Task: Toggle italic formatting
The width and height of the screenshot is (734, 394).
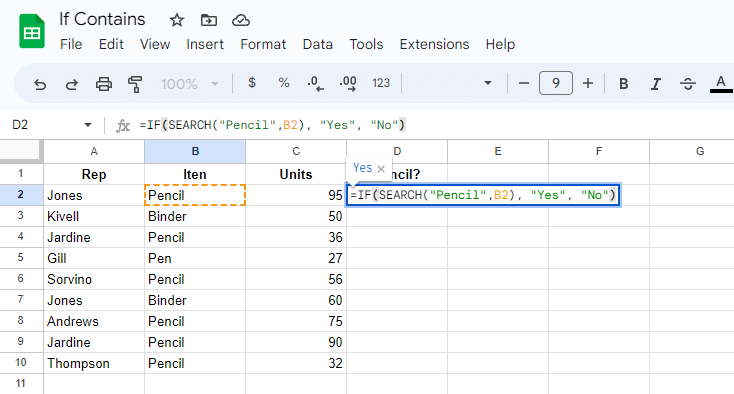Action: [656, 84]
